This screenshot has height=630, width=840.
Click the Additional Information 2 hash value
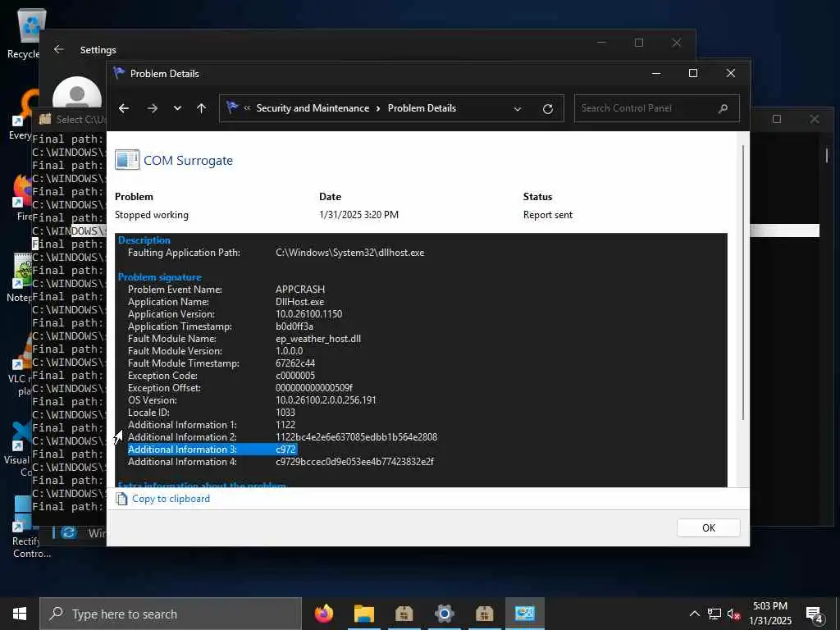pyautogui.click(x=356, y=437)
